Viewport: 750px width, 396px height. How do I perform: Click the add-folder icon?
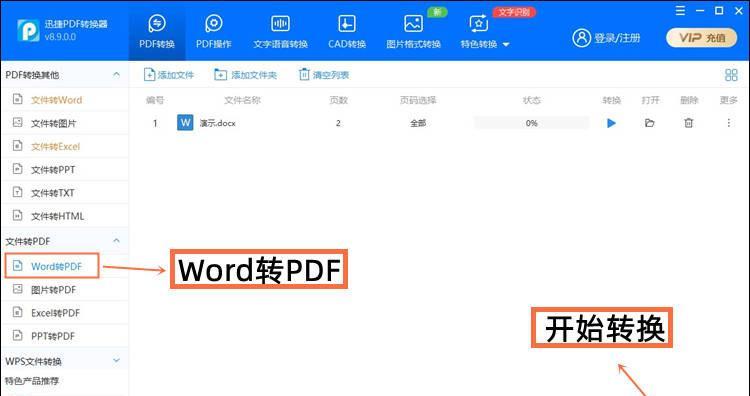(220, 75)
